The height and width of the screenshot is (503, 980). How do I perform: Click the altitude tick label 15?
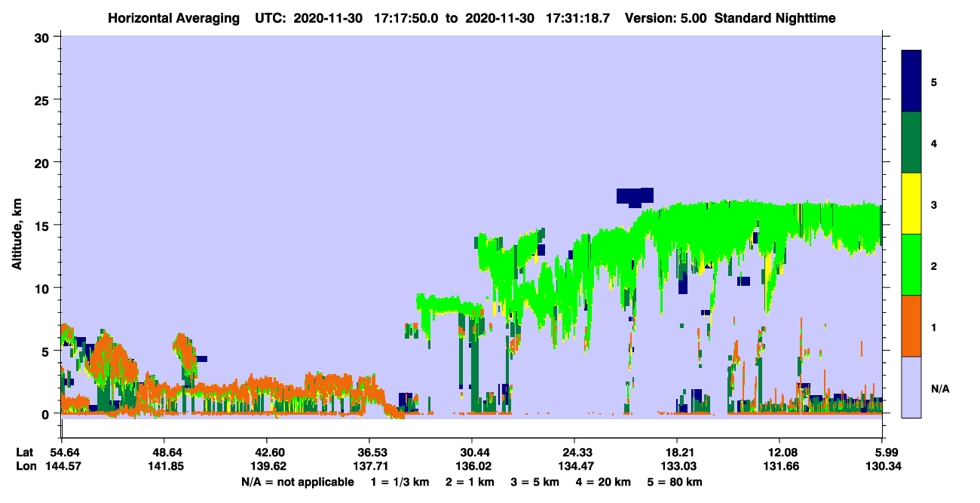coord(43,225)
